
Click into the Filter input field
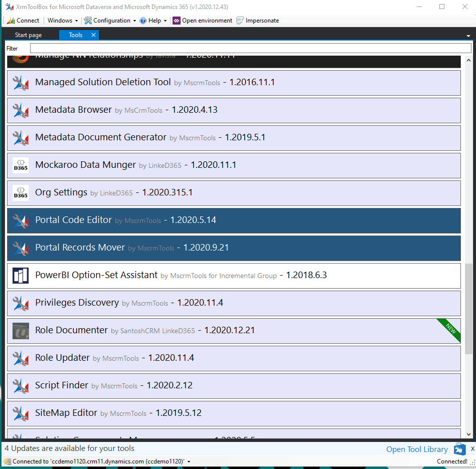pyautogui.click(x=250, y=48)
